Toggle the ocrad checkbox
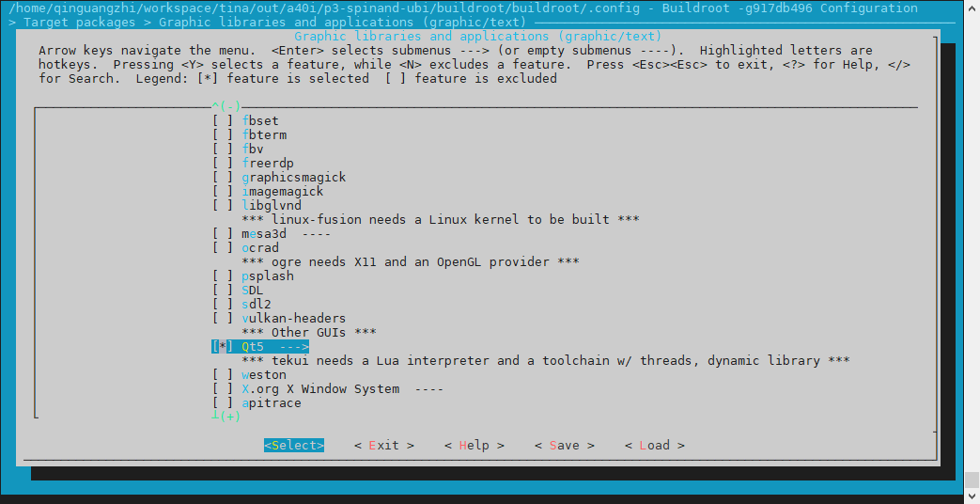 point(223,247)
